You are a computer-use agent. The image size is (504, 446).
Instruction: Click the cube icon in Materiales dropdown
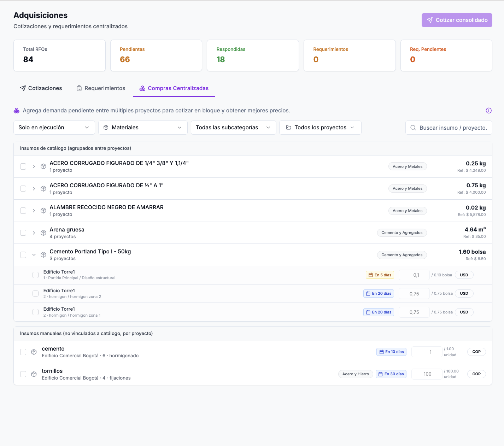tap(106, 128)
